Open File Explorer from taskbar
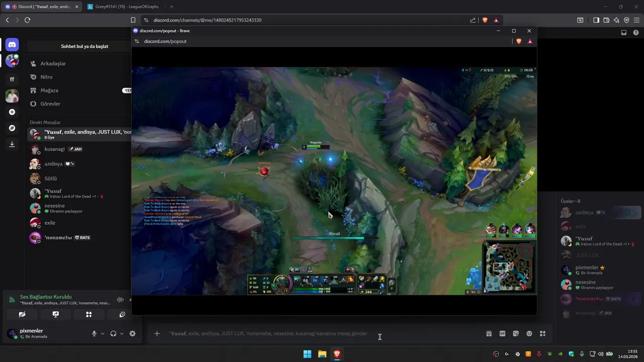644x362 pixels. pos(322,354)
